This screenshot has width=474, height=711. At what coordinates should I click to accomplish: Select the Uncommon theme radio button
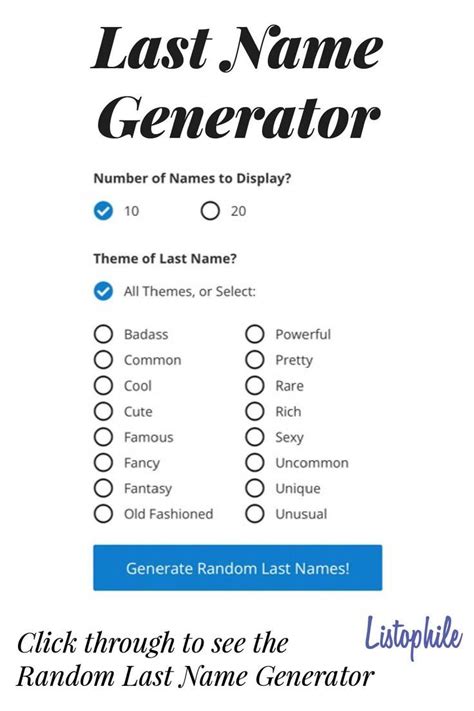[x=255, y=463]
